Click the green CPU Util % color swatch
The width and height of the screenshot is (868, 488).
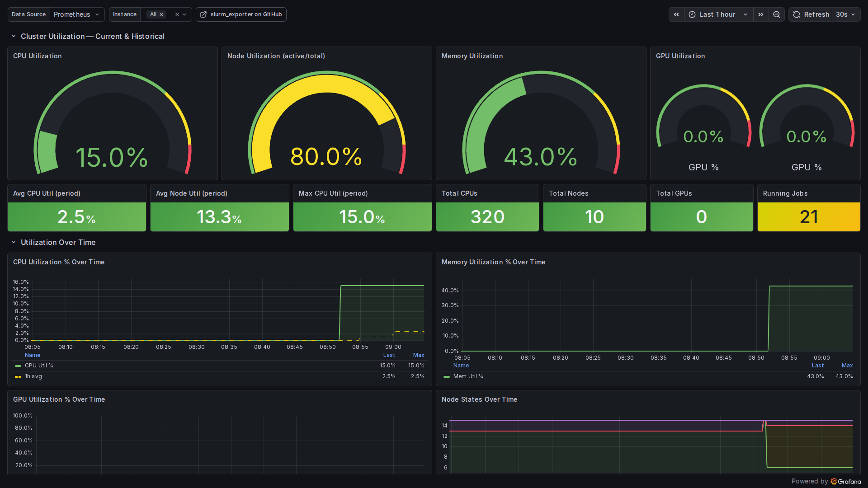pyautogui.click(x=18, y=366)
